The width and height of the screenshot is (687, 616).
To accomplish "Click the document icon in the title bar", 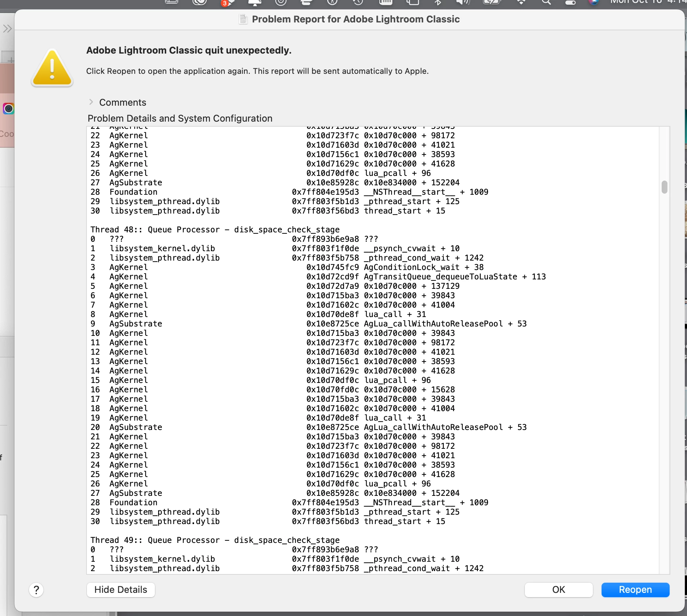I will click(243, 19).
